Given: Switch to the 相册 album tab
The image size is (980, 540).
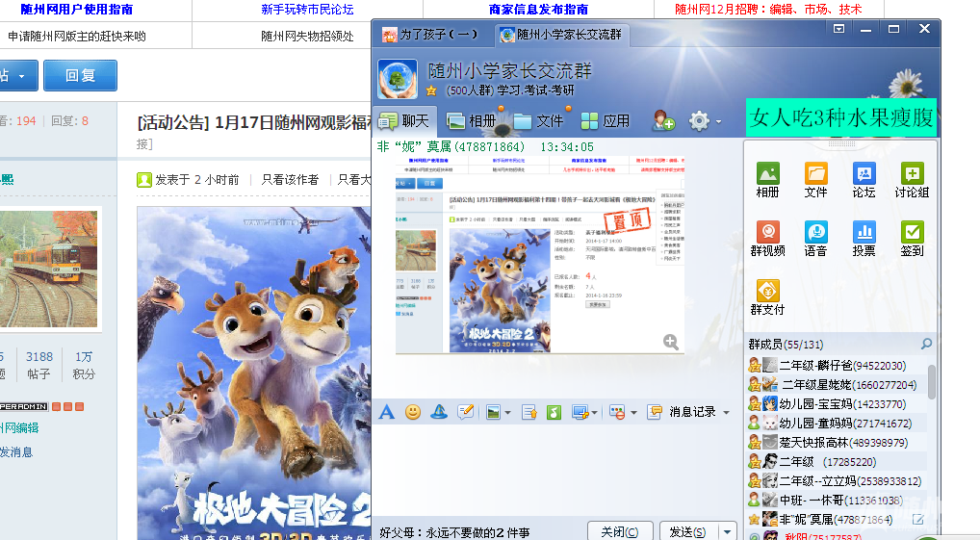Looking at the screenshot, I should pos(472,120).
